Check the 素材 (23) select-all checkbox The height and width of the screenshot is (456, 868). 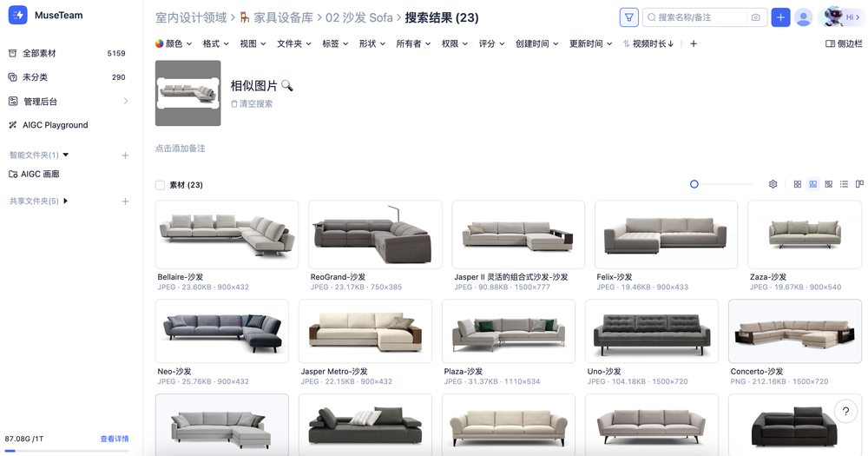point(160,185)
